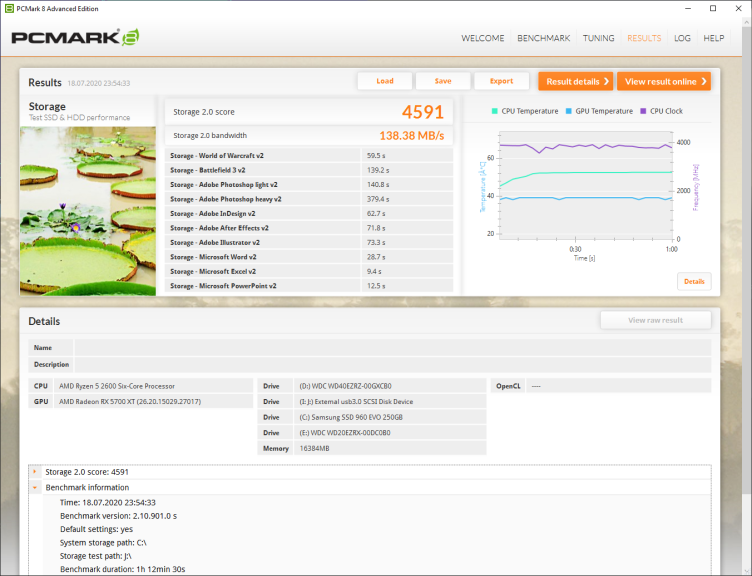Click the temperature and clock chart area
The width and height of the screenshot is (752, 576).
(x=585, y=185)
